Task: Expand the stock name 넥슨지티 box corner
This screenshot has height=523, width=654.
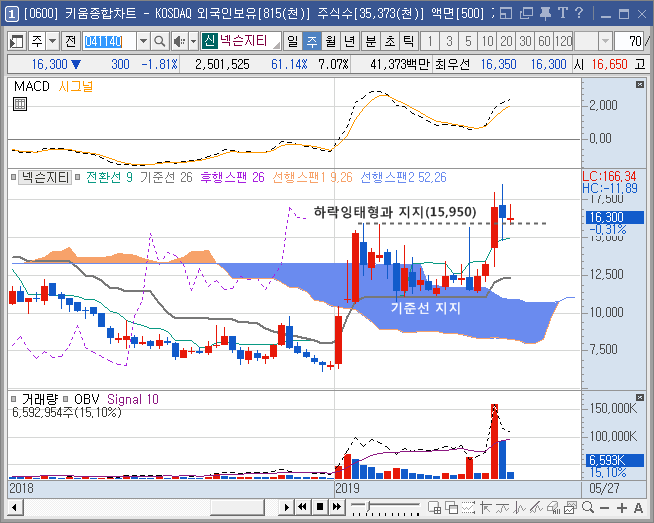Action: click(x=276, y=45)
